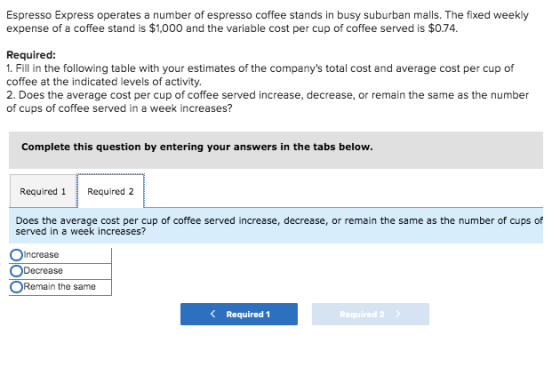Switch to the Required 1 tab
The height and width of the screenshot is (383, 560).
43,191
